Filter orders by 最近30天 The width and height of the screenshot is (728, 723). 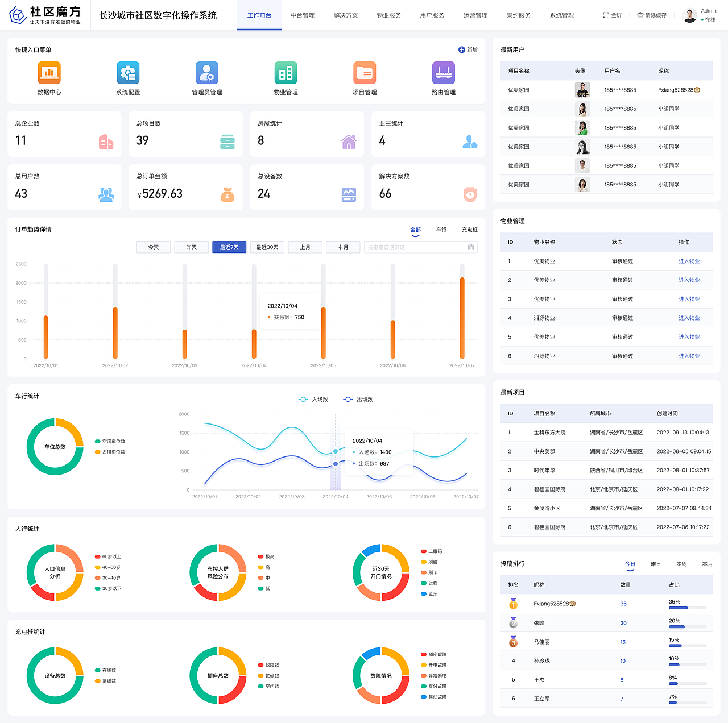(267, 247)
